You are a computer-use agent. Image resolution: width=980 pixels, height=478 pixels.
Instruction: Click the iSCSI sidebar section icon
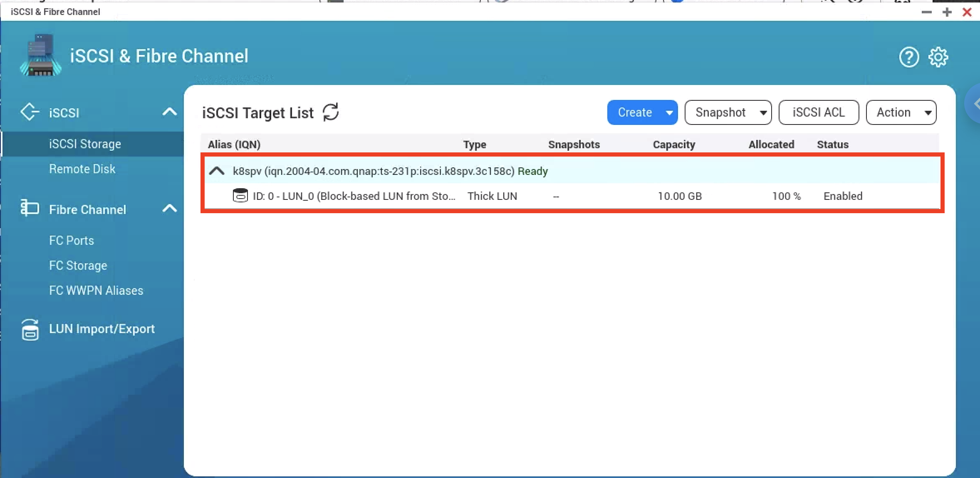pos(30,112)
